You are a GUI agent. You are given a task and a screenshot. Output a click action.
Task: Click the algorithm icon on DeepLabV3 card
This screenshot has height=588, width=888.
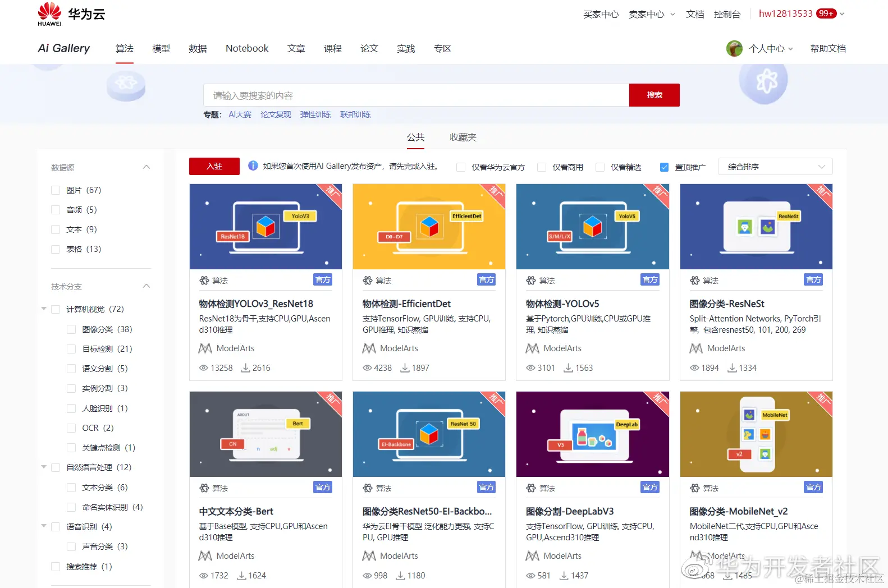click(531, 488)
